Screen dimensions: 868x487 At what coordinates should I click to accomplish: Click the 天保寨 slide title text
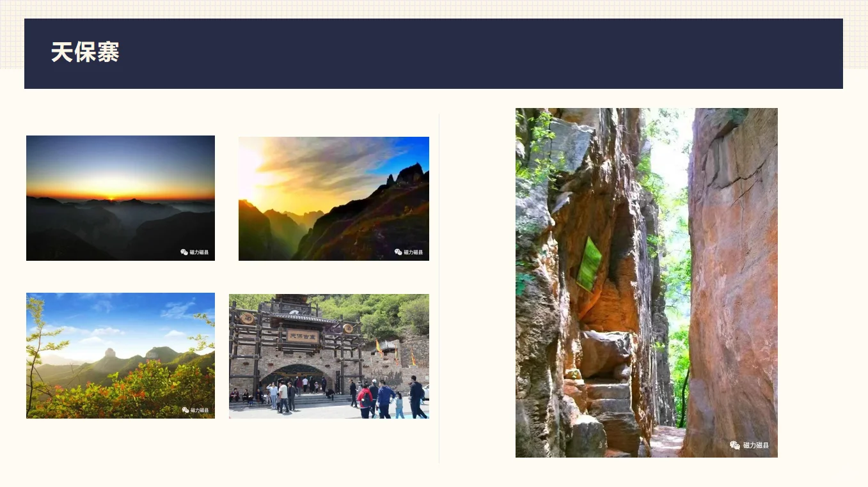[x=85, y=52]
